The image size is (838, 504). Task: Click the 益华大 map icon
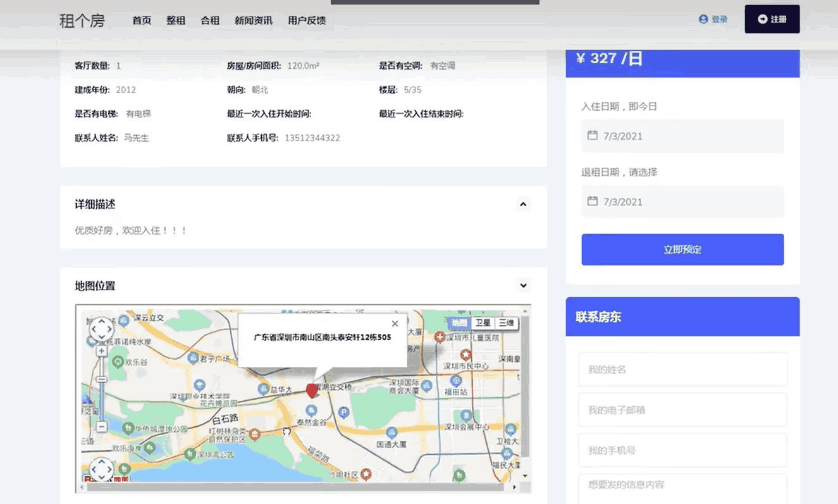tap(263, 388)
